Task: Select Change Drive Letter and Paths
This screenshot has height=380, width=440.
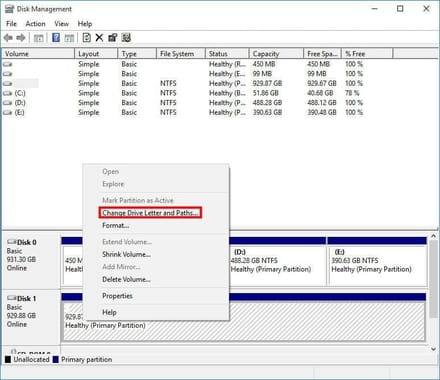Action: coord(150,213)
